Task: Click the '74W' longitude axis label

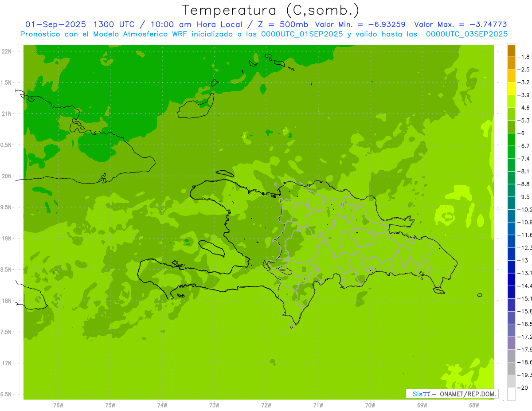Action: pyautogui.click(x=162, y=405)
